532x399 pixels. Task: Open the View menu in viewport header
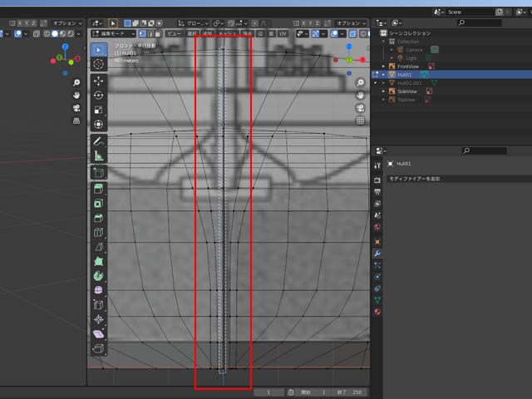tap(174, 33)
